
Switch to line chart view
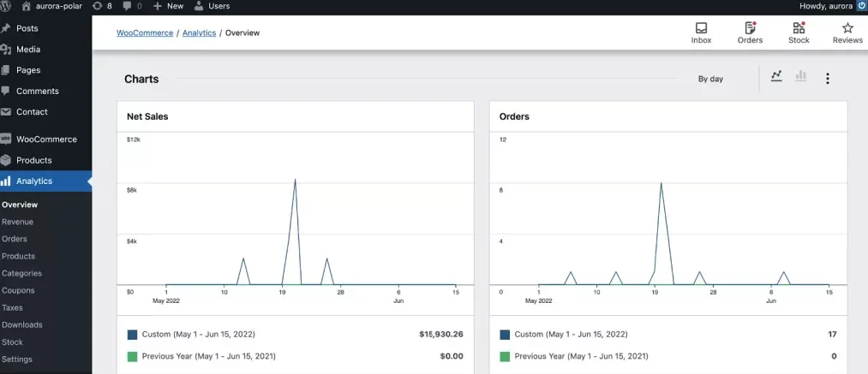pos(776,76)
